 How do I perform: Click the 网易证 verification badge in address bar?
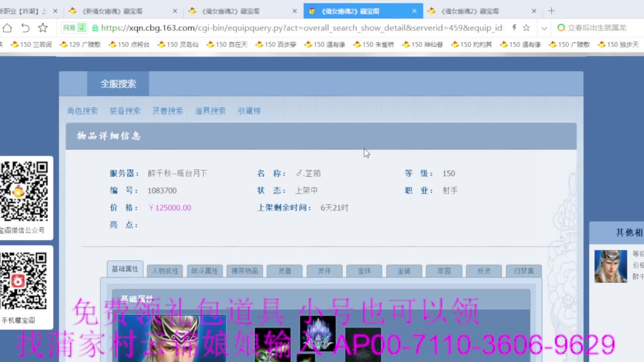[76, 29]
